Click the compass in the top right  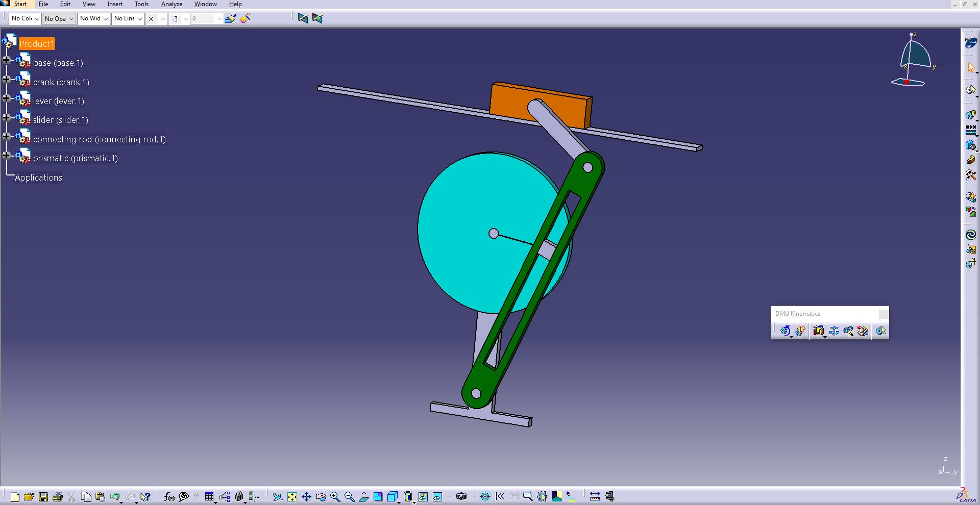pos(914,60)
